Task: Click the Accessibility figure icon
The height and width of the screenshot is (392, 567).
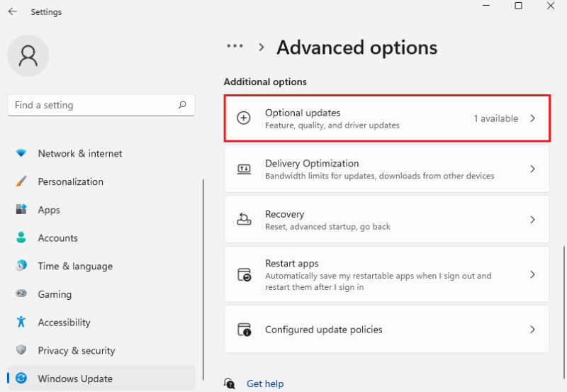Action: pyautogui.click(x=21, y=322)
